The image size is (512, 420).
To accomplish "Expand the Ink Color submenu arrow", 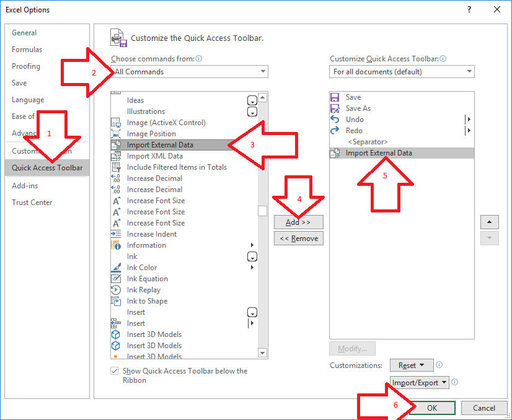I will pyautogui.click(x=252, y=268).
